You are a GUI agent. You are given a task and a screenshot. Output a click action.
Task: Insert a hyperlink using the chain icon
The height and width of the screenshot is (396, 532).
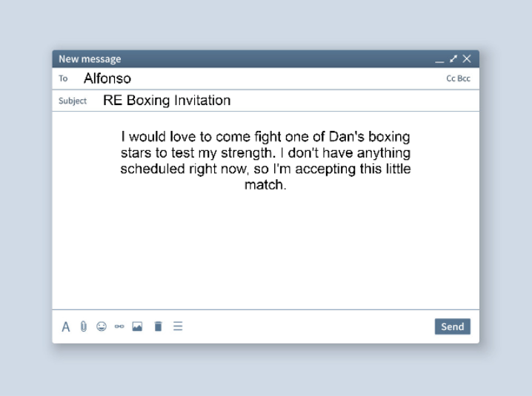[x=119, y=326]
